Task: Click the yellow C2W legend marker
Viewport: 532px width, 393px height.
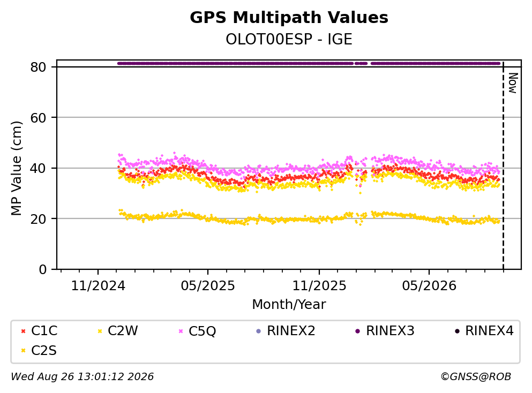Action: coord(100,331)
